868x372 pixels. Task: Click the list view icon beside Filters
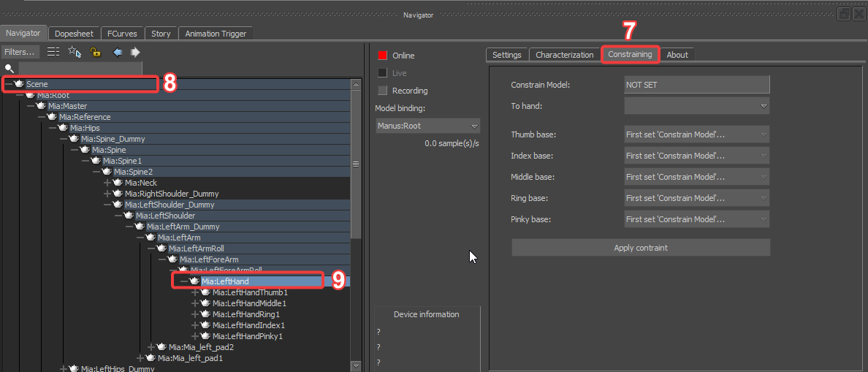point(53,52)
